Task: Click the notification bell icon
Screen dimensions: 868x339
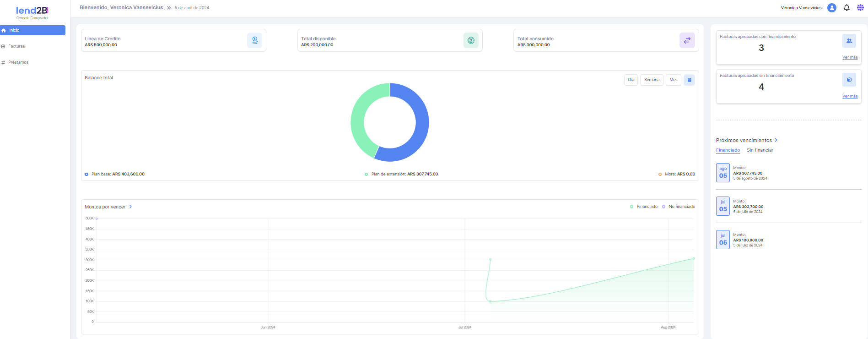Action: [x=846, y=8]
